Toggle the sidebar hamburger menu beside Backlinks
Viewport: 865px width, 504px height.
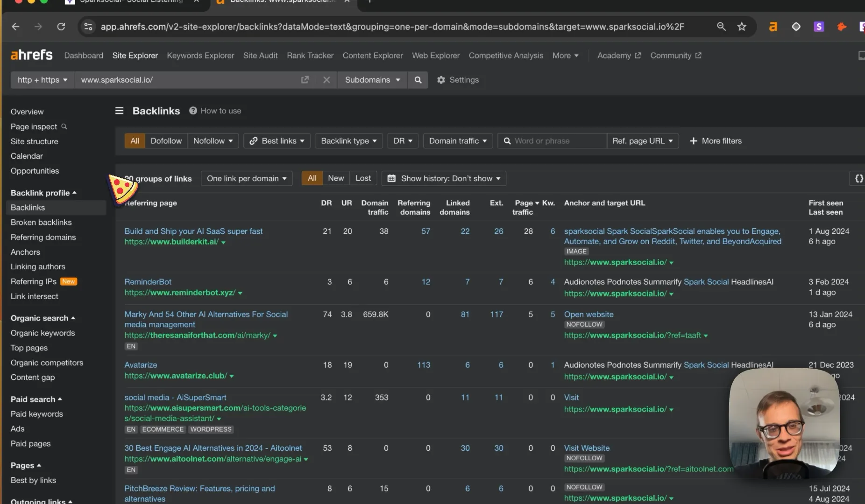tap(120, 111)
